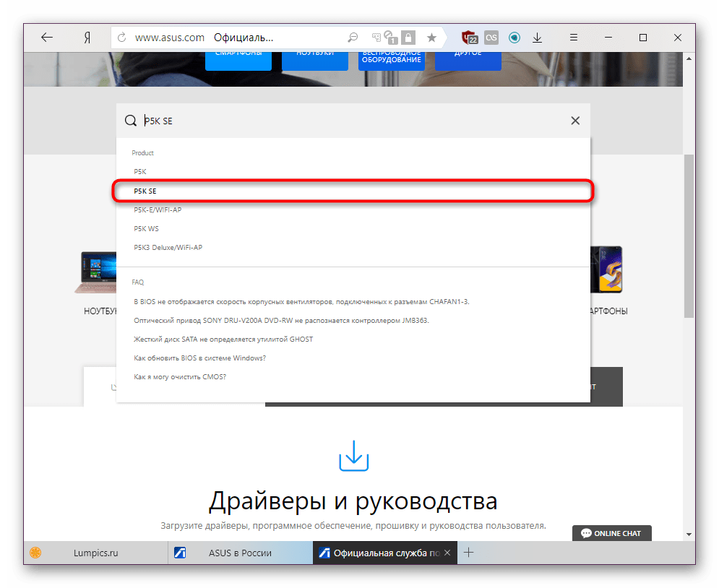Open the browser downloads arrow icon
The height and width of the screenshot is (588, 719).
coord(537,38)
